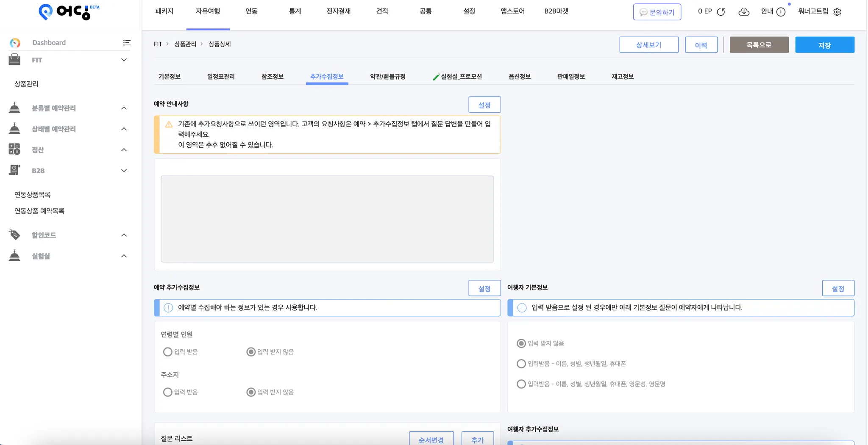Expand the 정산 section chevron

pyautogui.click(x=124, y=149)
